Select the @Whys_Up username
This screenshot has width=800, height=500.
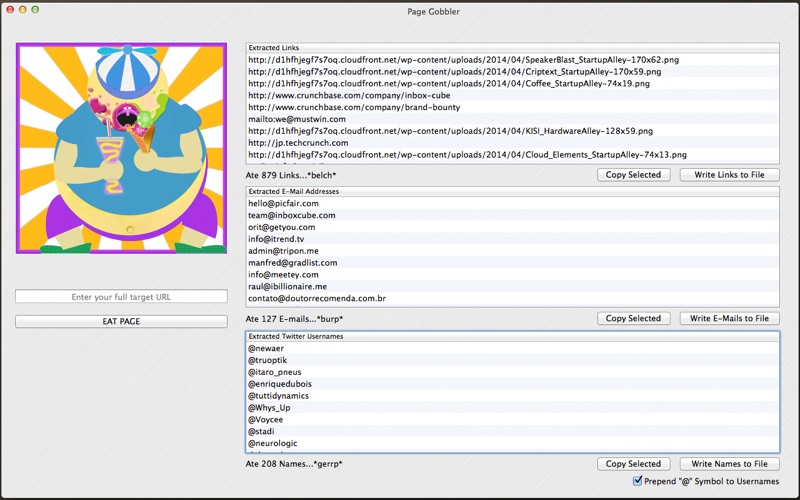tap(512, 408)
